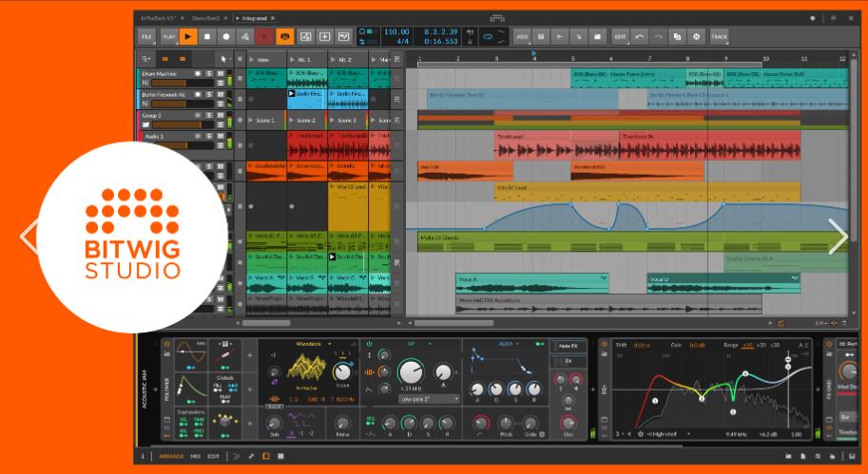The width and height of the screenshot is (868, 474).
Task: Toggle the automation write icon in transport
Action: point(245,36)
